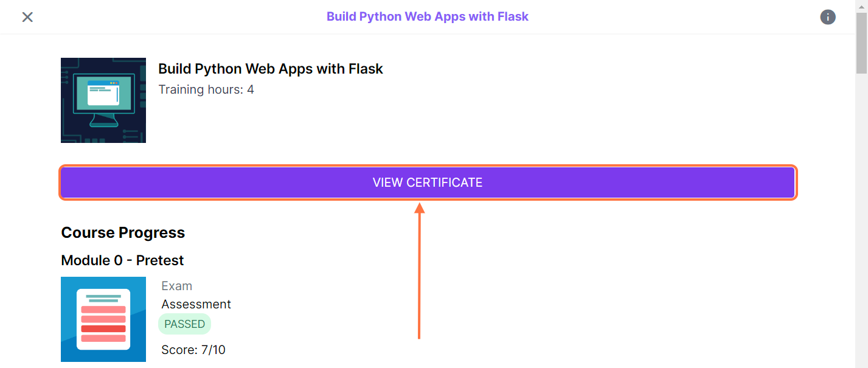Click the gray Exam label

pos(176,286)
